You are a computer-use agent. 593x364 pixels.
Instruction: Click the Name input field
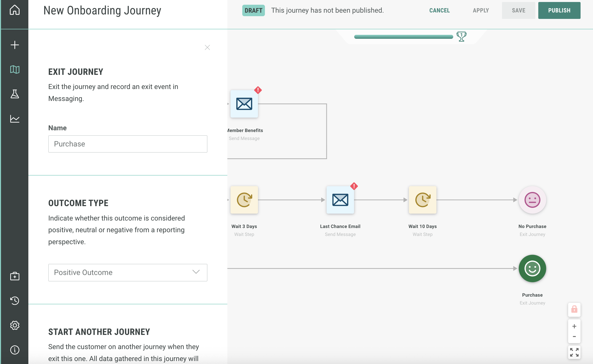coord(128,144)
